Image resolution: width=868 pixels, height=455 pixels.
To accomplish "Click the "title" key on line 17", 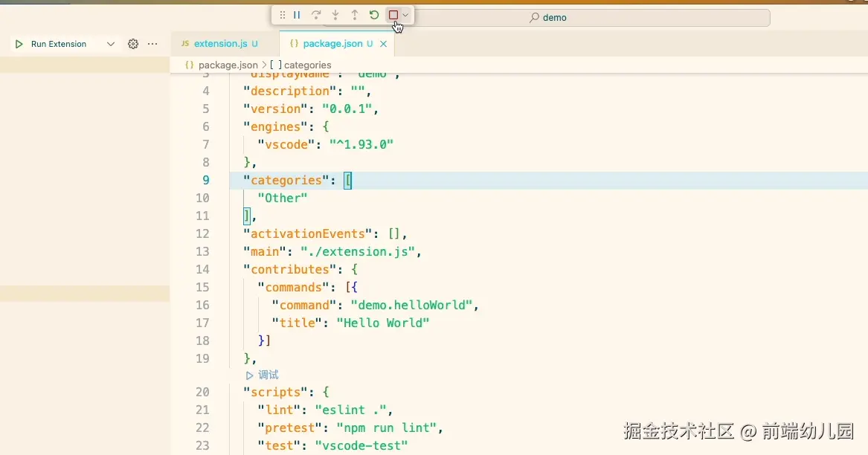I will (298, 323).
